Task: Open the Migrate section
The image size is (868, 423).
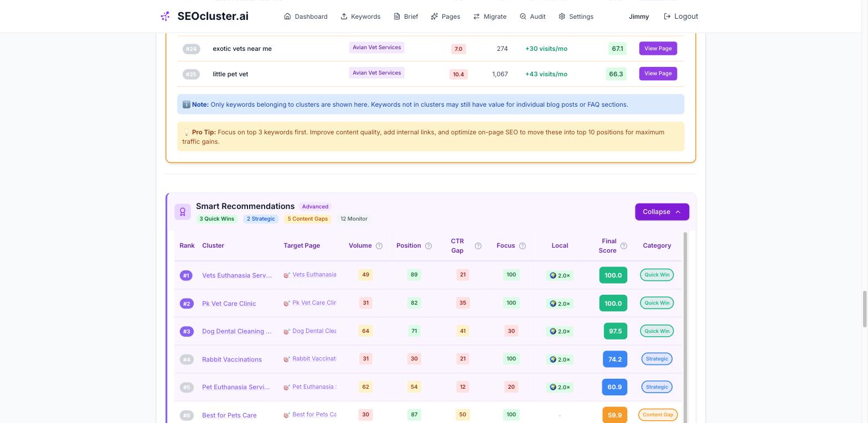Action: coord(490,17)
